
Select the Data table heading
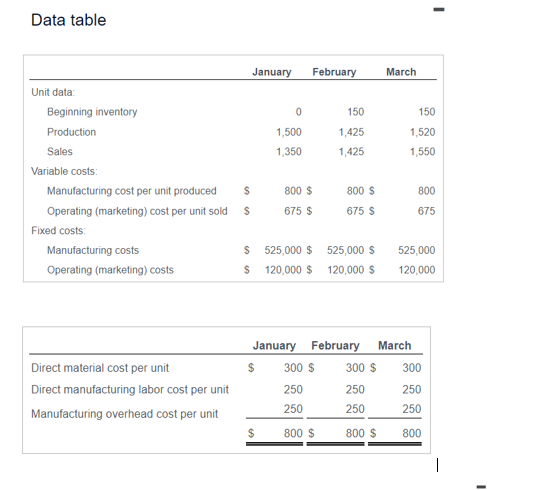coord(69,20)
